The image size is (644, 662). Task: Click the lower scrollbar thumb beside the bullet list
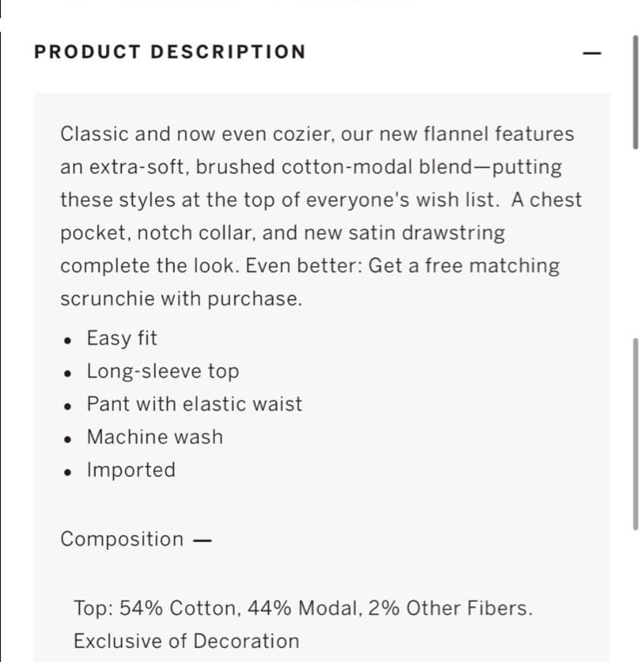[635, 434]
